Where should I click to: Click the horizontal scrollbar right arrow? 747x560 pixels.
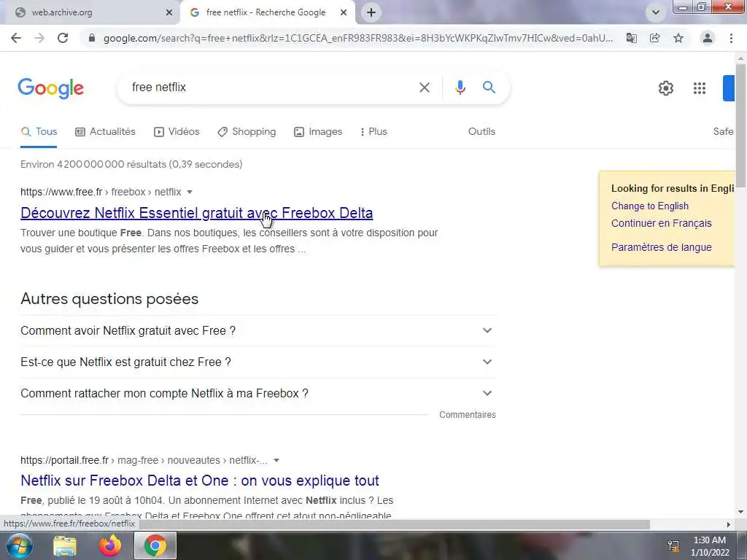pyautogui.click(x=729, y=524)
